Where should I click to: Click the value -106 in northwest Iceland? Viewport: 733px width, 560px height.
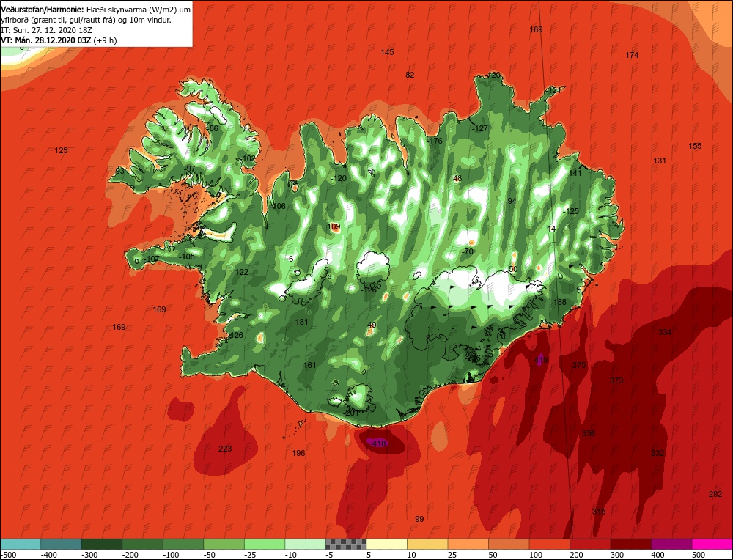point(278,206)
